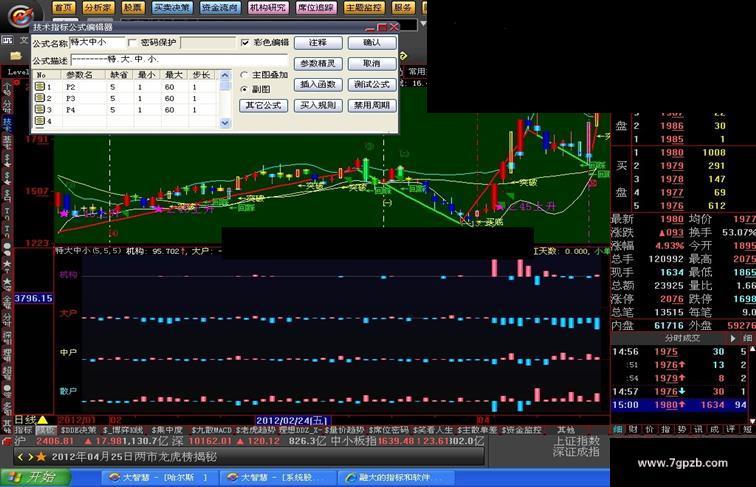Click the 插入函数 button

318,84
